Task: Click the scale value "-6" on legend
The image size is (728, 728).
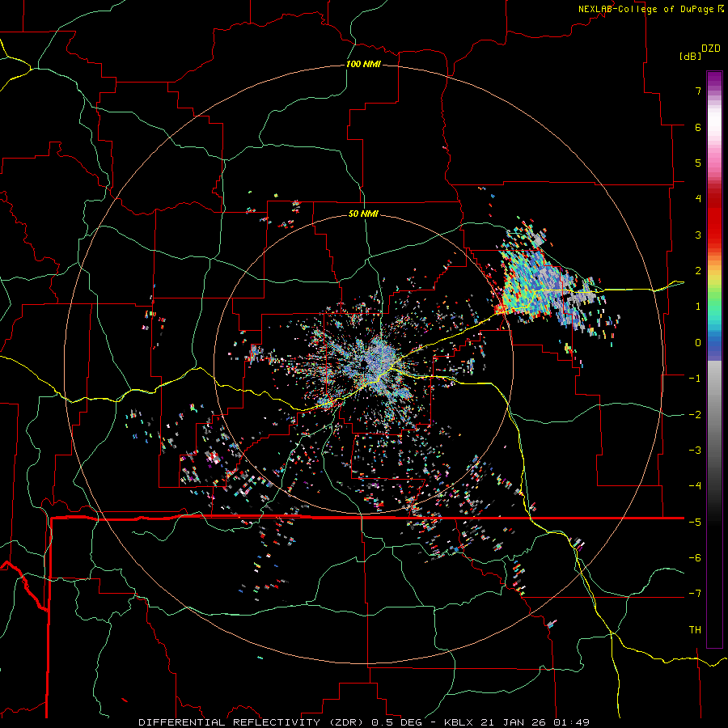Action: click(695, 558)
